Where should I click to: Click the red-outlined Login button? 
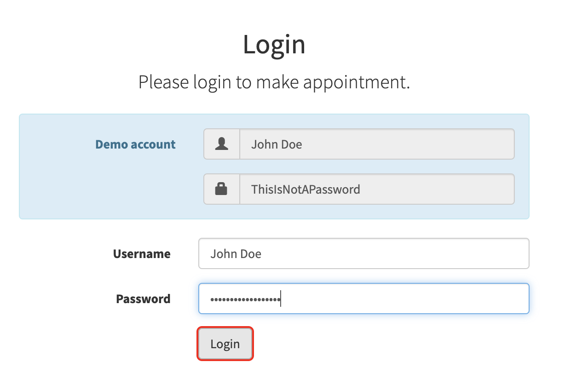point(225,344)
